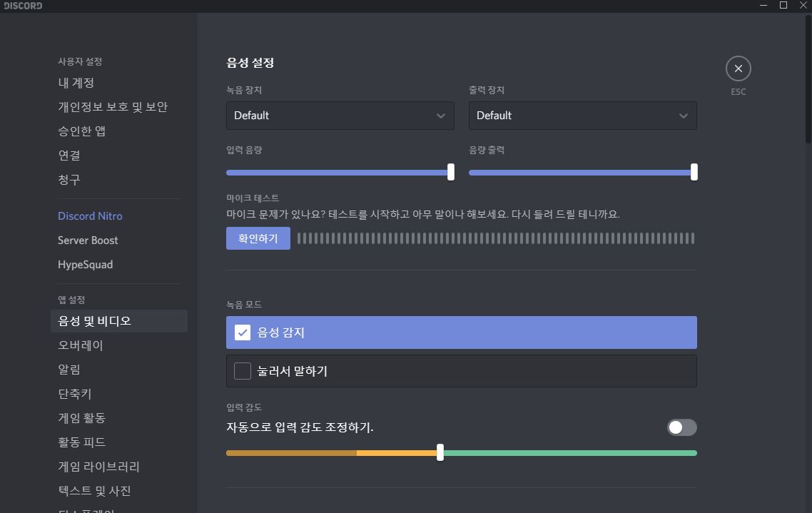Viewport: 812px width, 513px height.
Task: Click the 음량 출력 slider handle
Action: [694, 172]
